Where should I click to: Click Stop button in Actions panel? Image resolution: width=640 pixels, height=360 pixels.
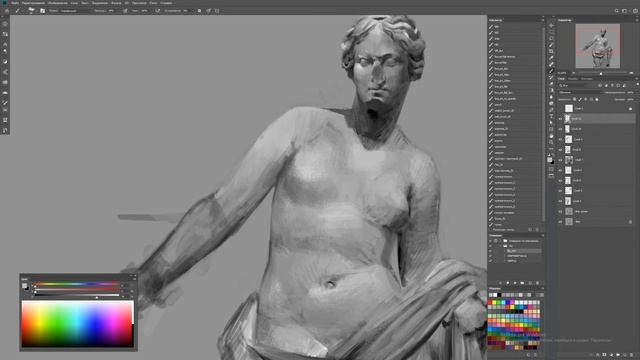(500, 283)
